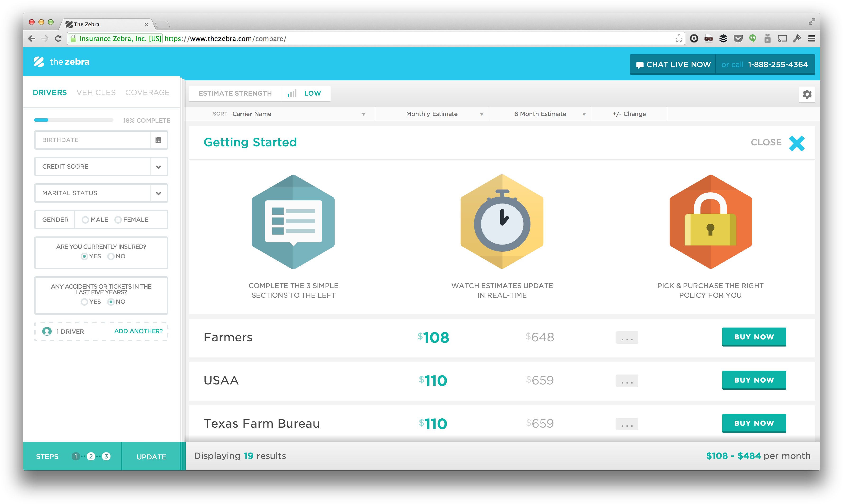Bookmark page with the star icon
This screenshot has width=843, height=504.
click(679, 38)
